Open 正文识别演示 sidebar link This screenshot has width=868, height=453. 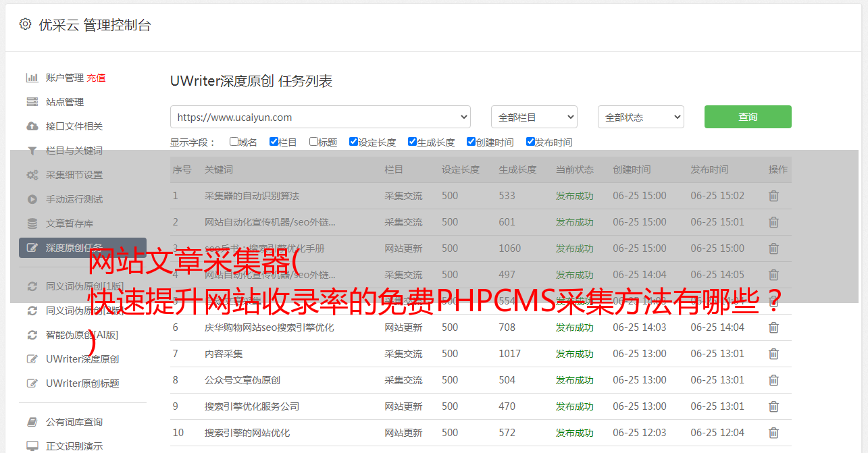click(x=74, y=446)
